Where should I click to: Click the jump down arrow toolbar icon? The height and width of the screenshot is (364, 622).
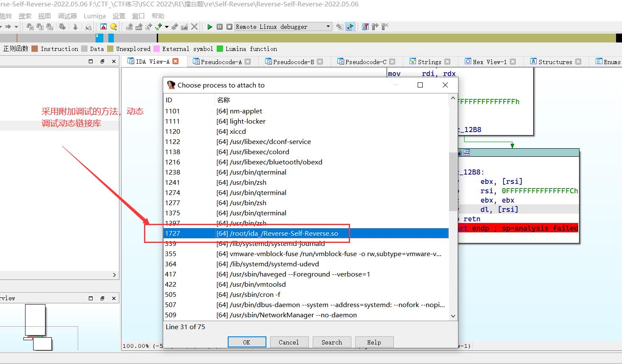tap(75, 27)
